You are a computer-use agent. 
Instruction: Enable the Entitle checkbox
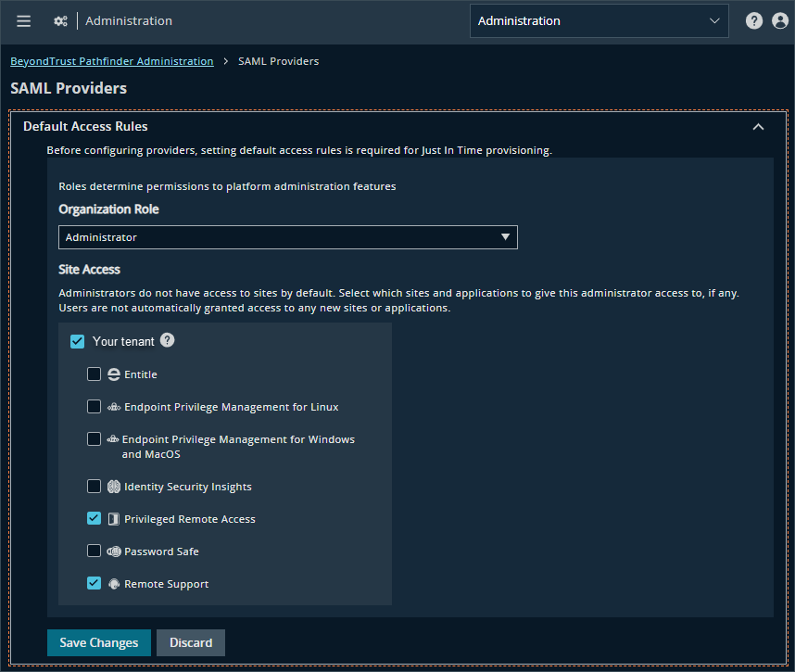[94, 374]
